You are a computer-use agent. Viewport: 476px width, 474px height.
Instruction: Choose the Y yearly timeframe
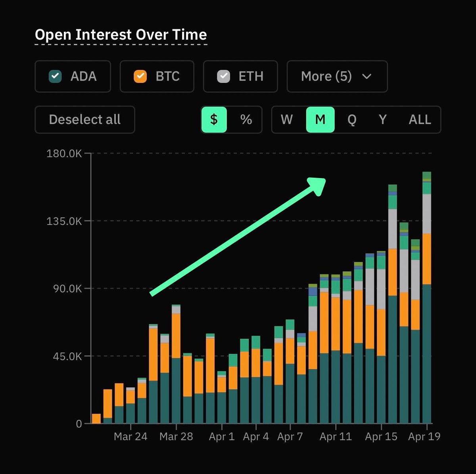[382, 119]
